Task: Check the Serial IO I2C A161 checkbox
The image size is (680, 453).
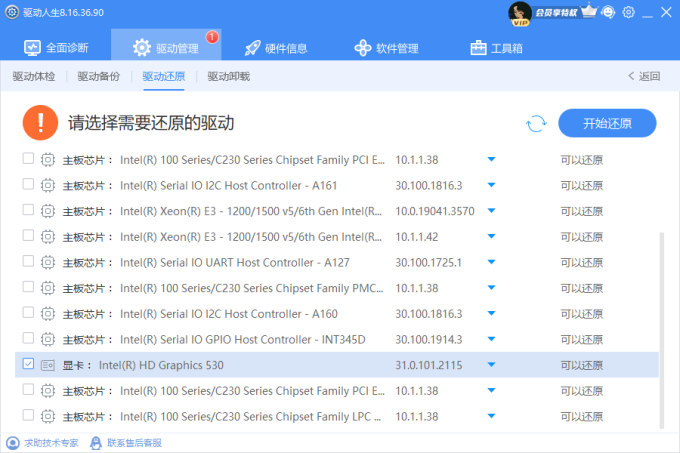Action: click(28, 184)
